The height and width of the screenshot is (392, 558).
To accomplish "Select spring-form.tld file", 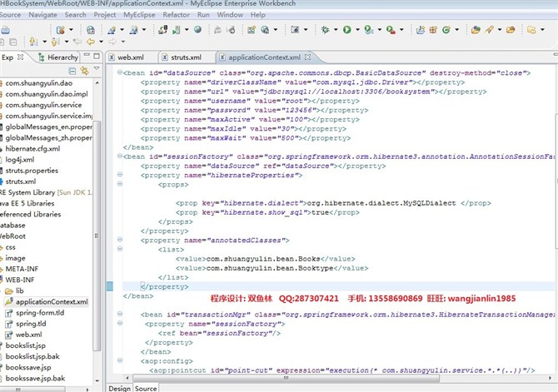I will (x=40, y=313).
